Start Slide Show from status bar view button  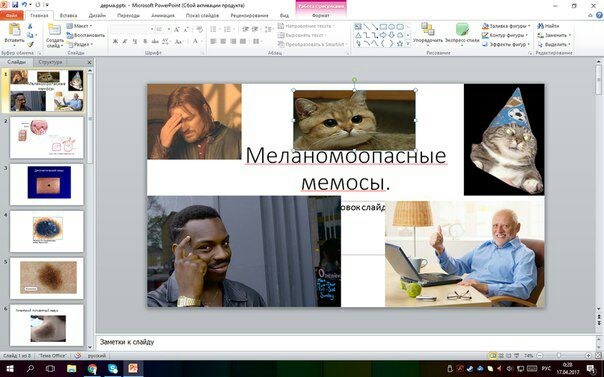517,355
